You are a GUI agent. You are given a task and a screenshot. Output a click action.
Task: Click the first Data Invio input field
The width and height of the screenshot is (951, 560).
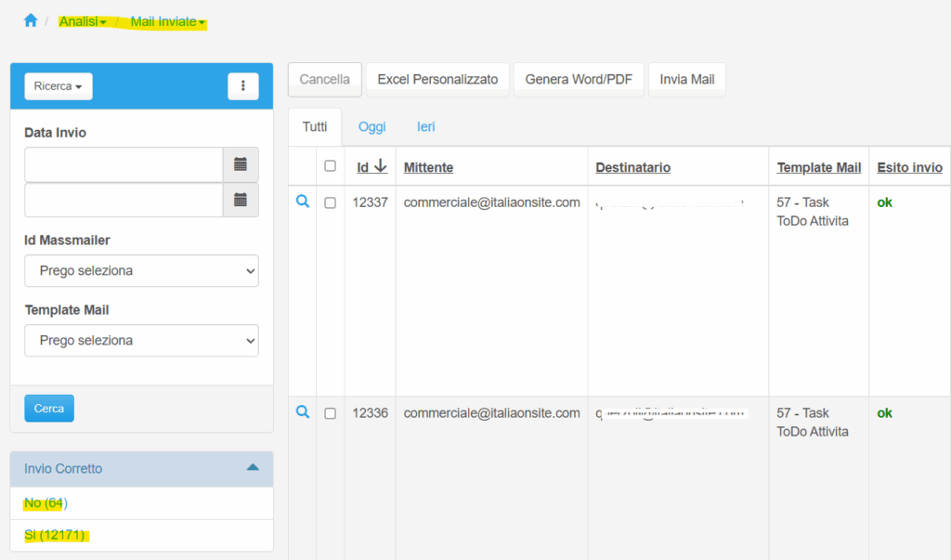point(124,164)
